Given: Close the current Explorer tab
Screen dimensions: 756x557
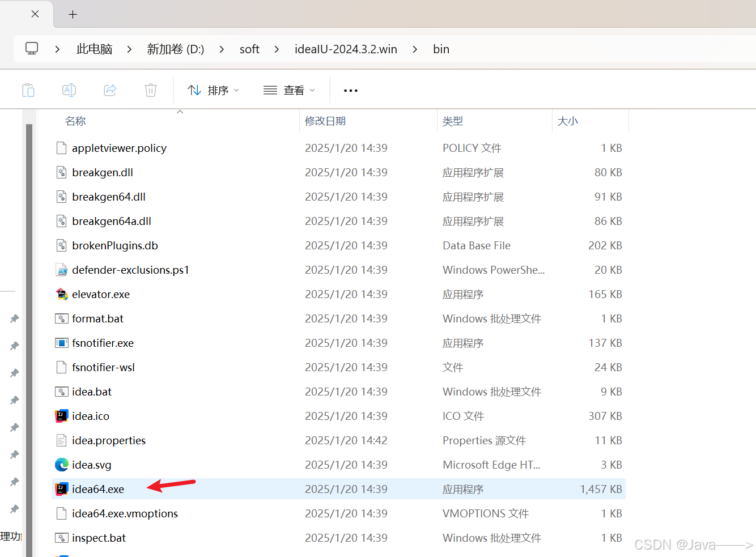Looking at the screenshot, I should click(35, 14).
